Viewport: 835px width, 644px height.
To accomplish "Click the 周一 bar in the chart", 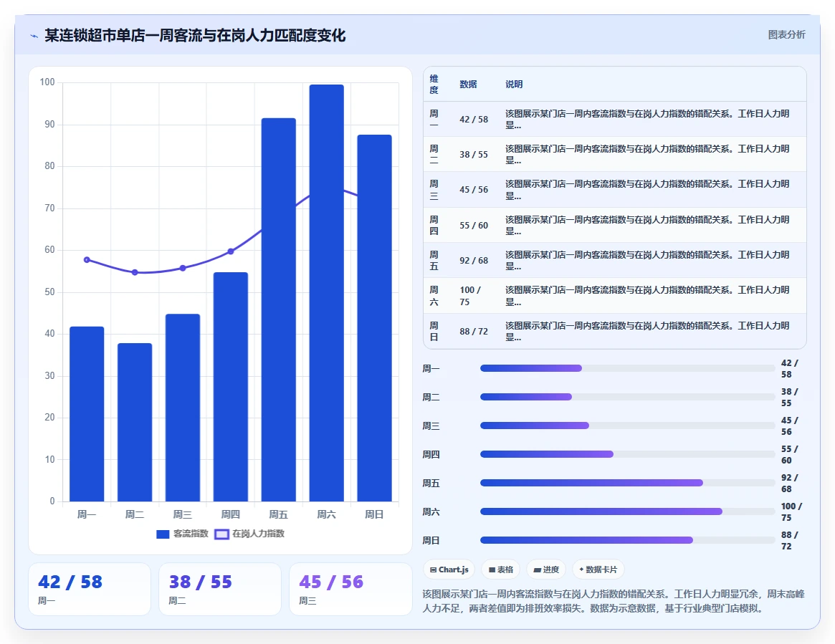I will click(87, 414).
